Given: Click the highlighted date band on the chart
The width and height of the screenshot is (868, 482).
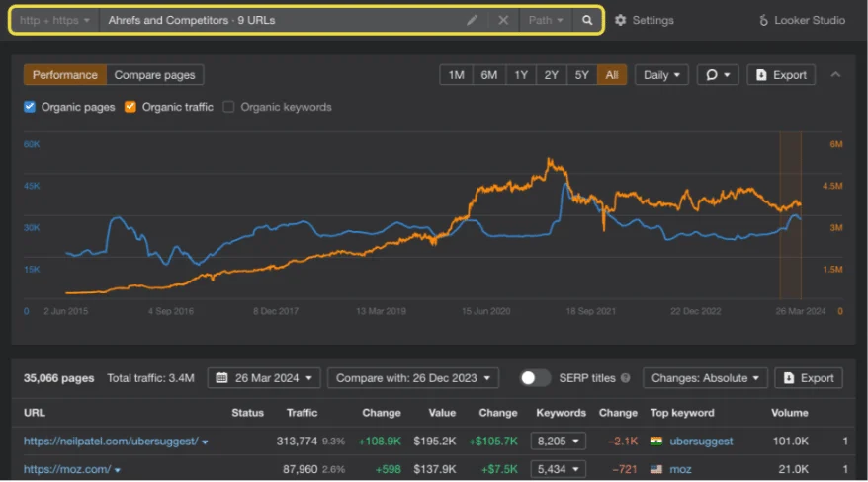Looking at the screenshot, I should pyautogui.click(x=791, y=215).
